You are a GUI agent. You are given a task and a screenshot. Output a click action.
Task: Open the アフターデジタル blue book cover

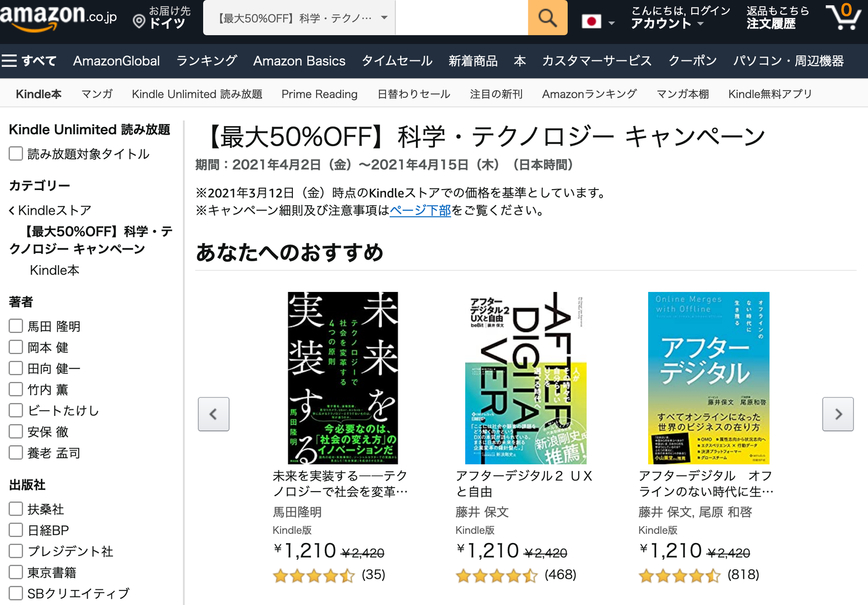pyautogui.click(x=709, y=378)
